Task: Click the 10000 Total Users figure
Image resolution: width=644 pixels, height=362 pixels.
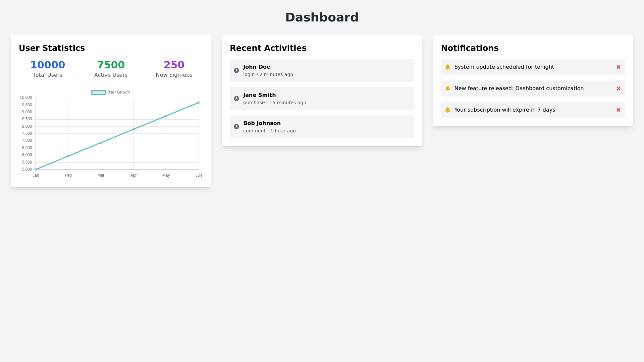Action: pyautogui.click(x=48, y=65)
